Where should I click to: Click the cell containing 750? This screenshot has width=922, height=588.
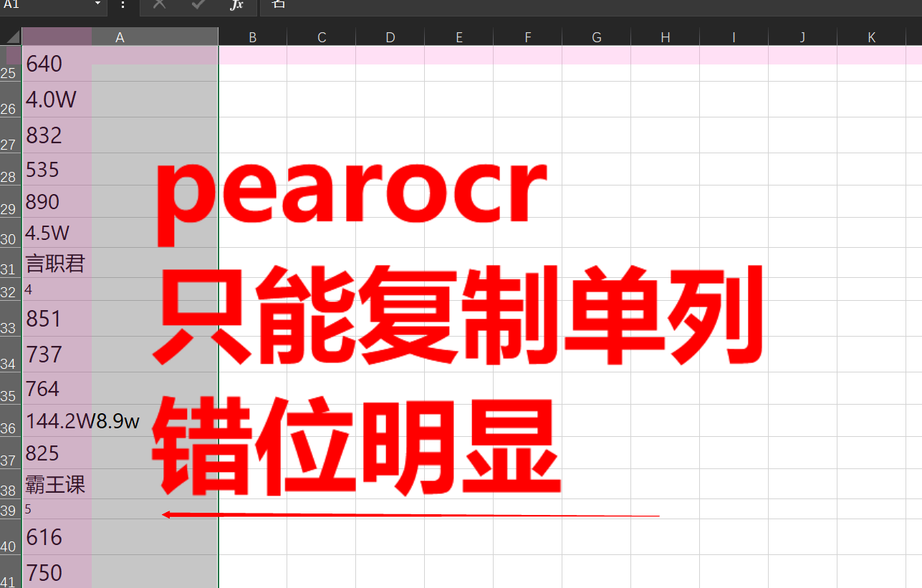tap(120, 572)
